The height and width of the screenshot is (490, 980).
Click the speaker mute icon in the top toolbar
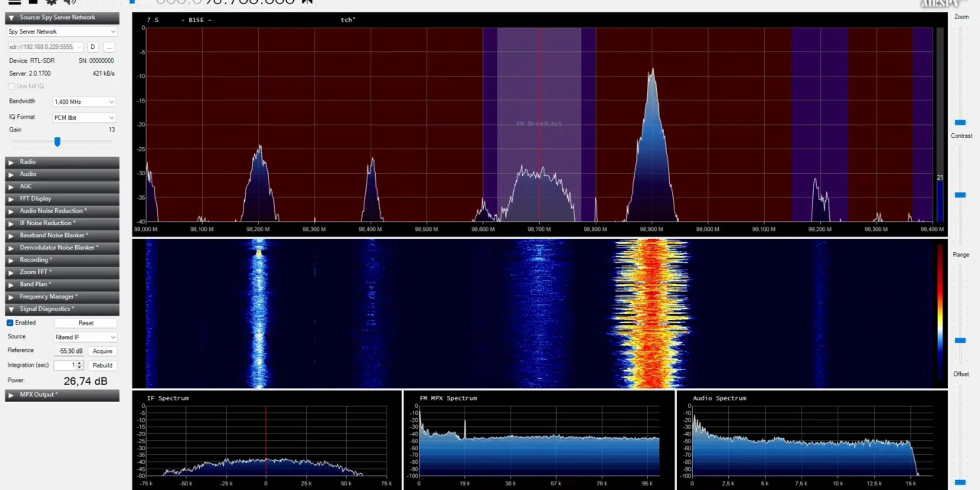click(x=71, y=2)
